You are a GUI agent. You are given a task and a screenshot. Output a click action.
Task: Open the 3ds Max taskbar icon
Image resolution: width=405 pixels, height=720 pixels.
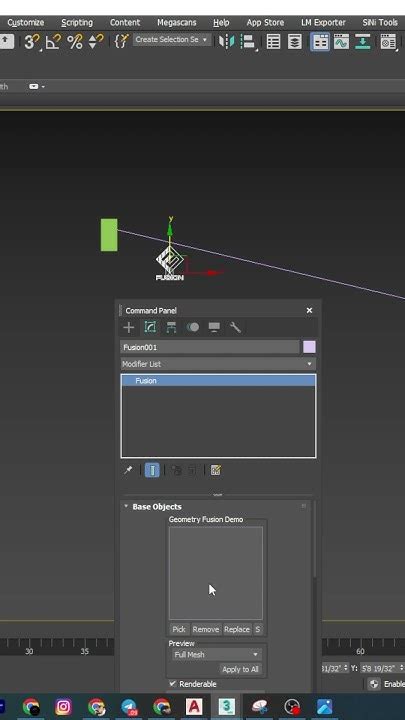tap(226, 707)
